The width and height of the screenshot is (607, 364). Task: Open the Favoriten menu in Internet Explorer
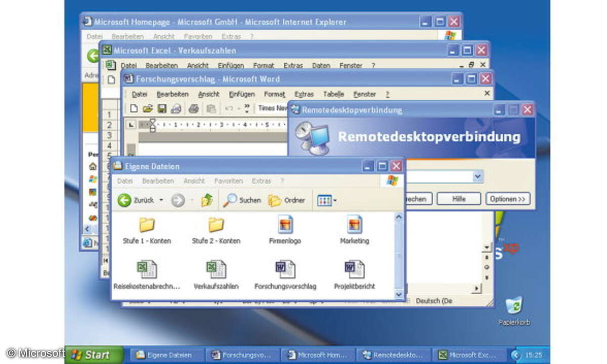click(198, 36)
